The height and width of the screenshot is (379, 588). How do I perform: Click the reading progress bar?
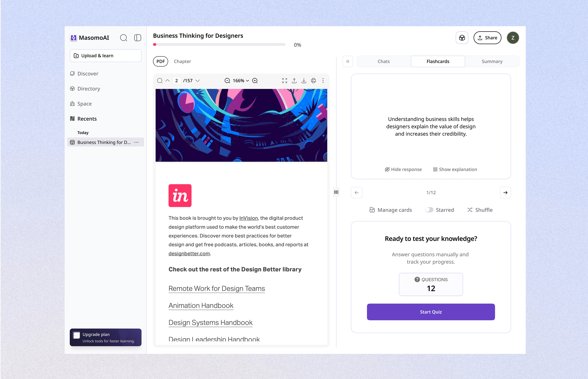(x=219, y=45)
